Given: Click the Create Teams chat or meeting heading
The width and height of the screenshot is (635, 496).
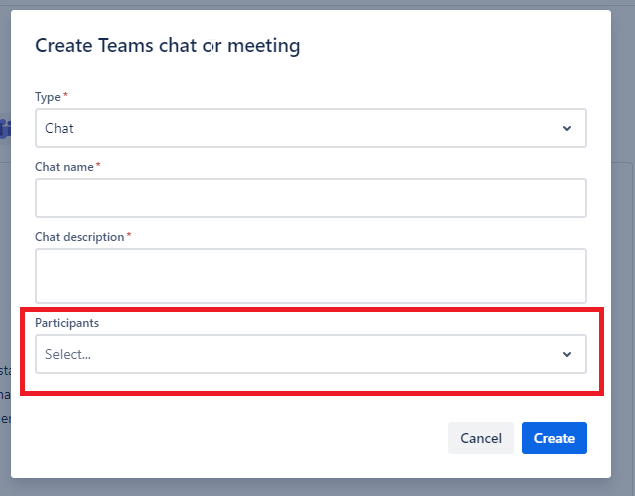Looking at the screenshot, I should point(168,46).
